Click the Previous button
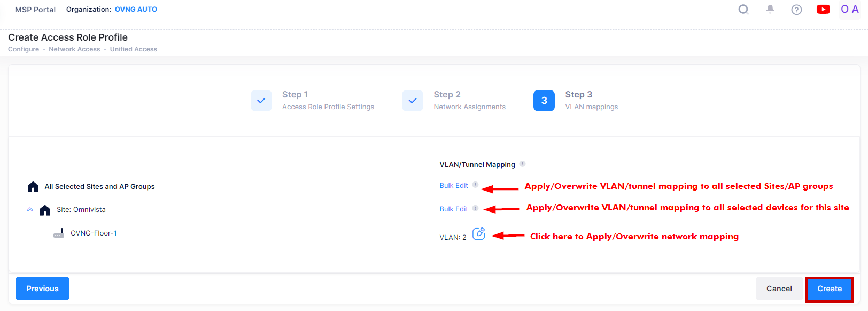This screenshot has width=868, height=311. click(x=43, y=289)
